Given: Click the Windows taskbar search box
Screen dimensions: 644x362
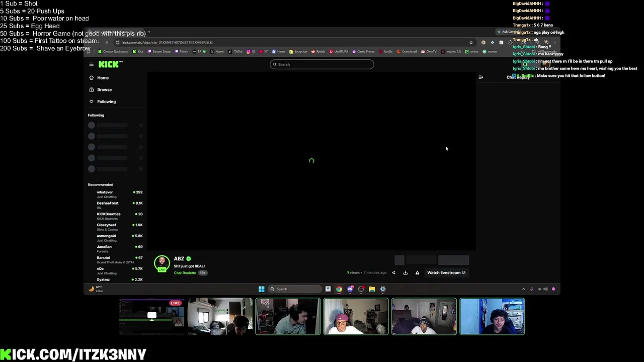Looking at the screenshot, I should (294, 289).
